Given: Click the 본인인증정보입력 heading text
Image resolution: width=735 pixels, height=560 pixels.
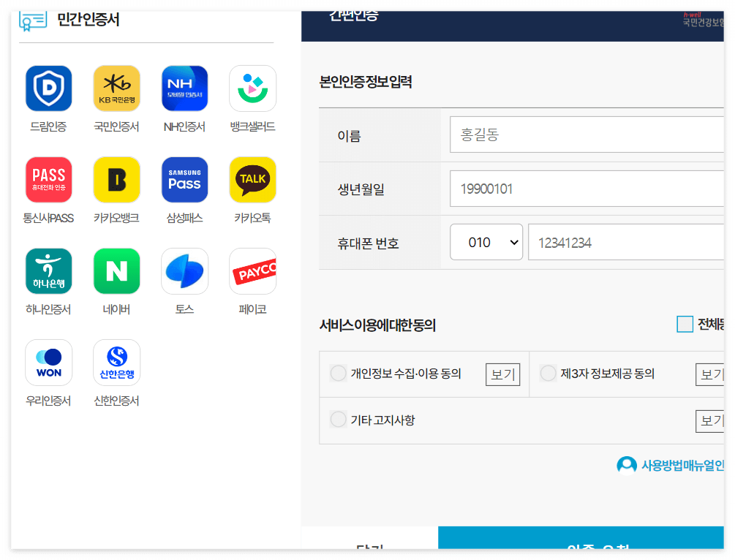Looking at the screenshot, I should [x=366, y=82].
